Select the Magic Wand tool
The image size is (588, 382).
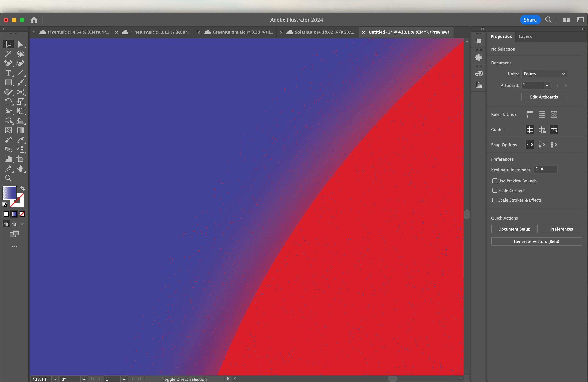click(x=8, y=54)
